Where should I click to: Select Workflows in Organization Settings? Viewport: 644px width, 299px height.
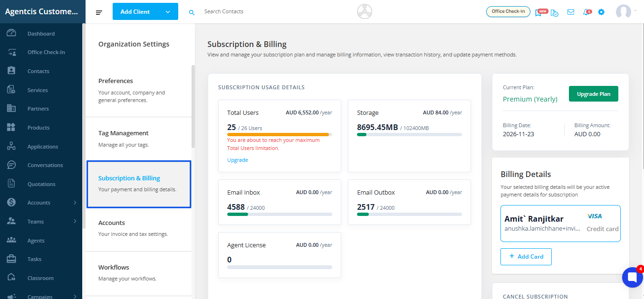(114, 268)
